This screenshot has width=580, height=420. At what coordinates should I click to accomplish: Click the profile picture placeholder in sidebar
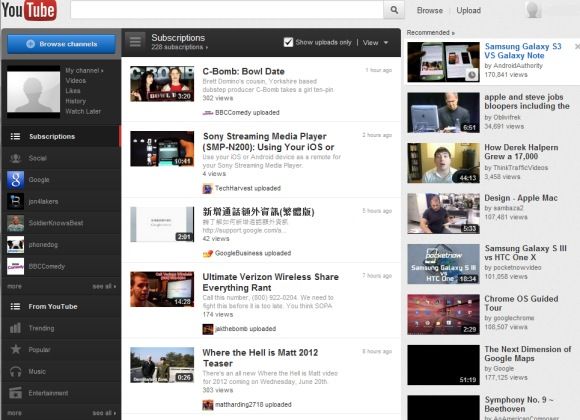coord(33,92)
